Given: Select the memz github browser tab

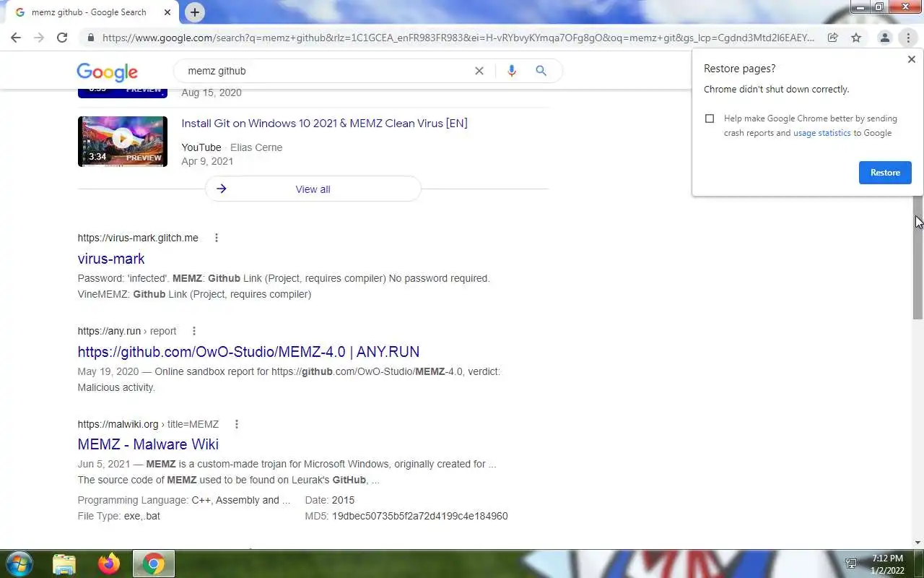Looking at the screenshot, I should 89,12.
